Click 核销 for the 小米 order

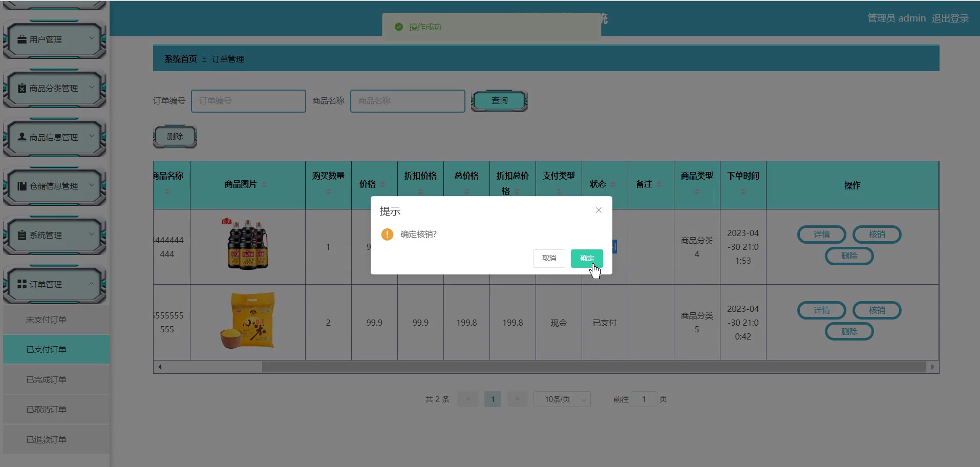877,310
